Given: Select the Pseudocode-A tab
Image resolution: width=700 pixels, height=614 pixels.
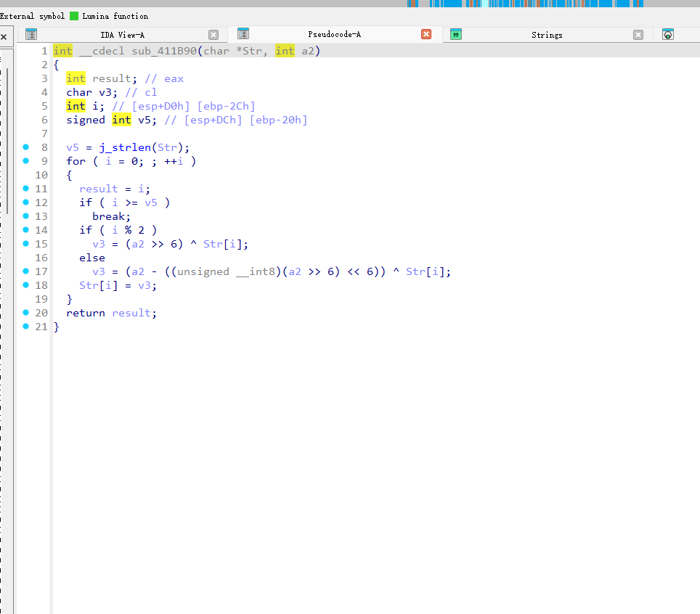Looking at the screenshot, I should click(334, 34).
